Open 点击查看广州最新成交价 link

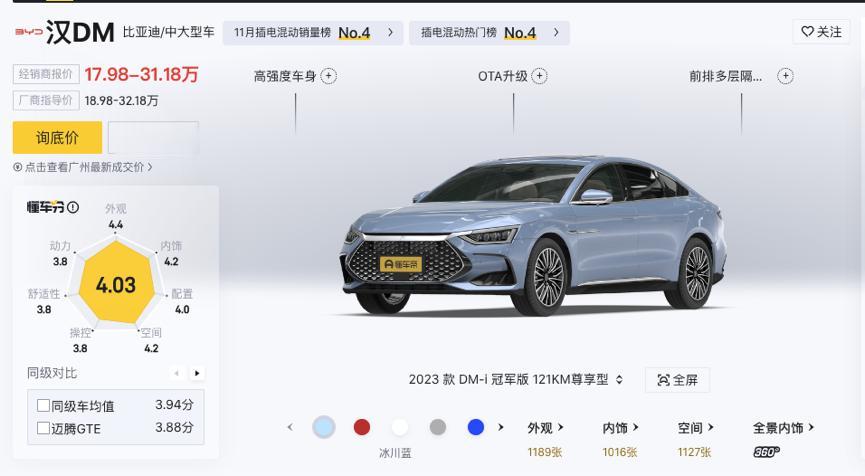(83, 167)
